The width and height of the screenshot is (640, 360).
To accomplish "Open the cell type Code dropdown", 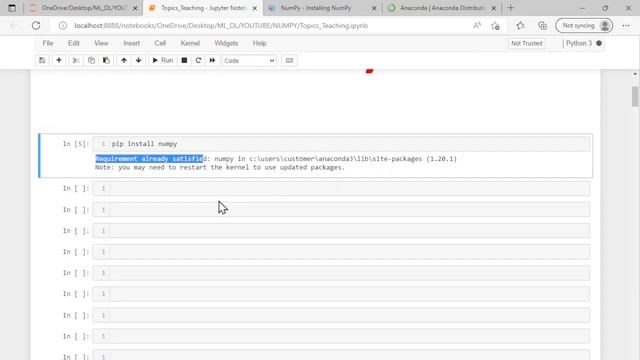I will click(x=249, y=60).
